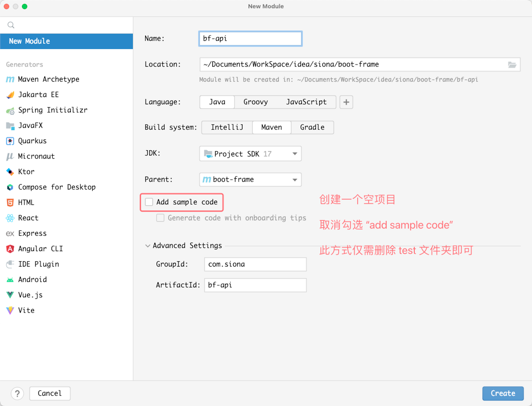Select Vite generator label
Viewport: 532px width, 406px height.
[26, 310]
